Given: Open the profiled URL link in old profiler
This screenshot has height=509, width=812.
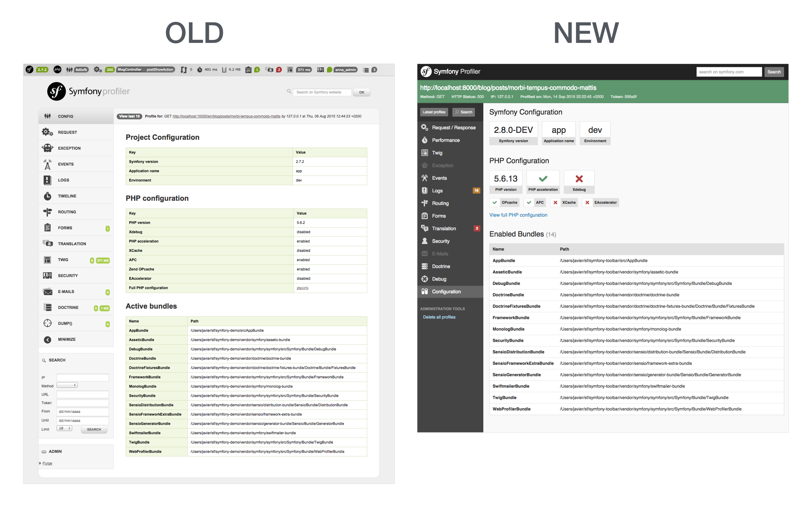Looking at the screenshot, I should [x=226, y=116].
